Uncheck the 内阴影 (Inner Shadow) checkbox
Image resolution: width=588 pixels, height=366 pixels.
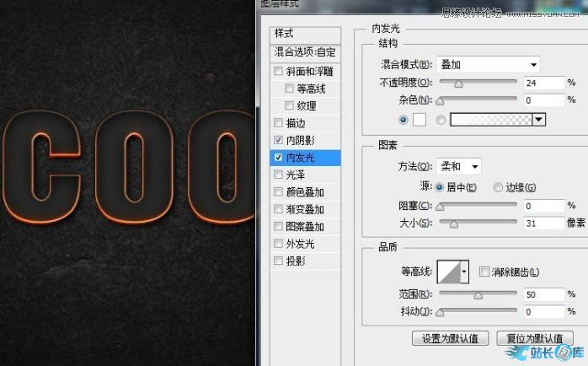pyautogui.click(x=279, y=140)
